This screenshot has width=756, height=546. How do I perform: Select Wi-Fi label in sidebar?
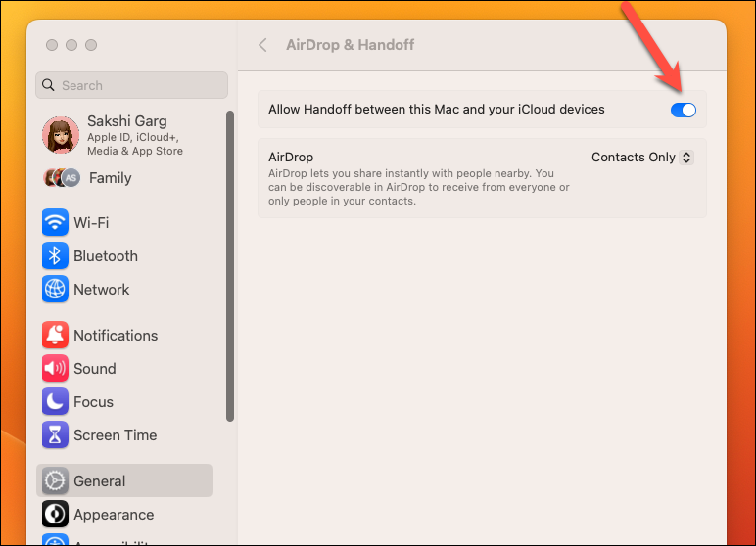click(91, 223)
